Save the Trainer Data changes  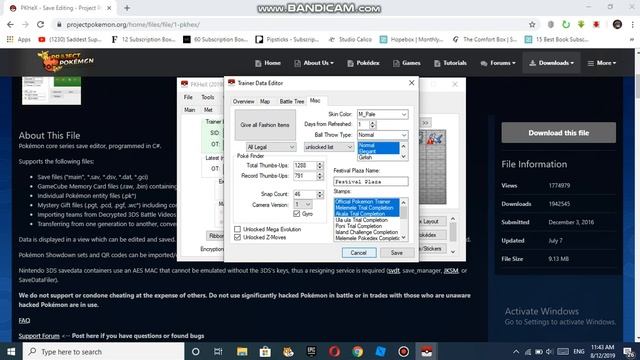coord(397,253)
